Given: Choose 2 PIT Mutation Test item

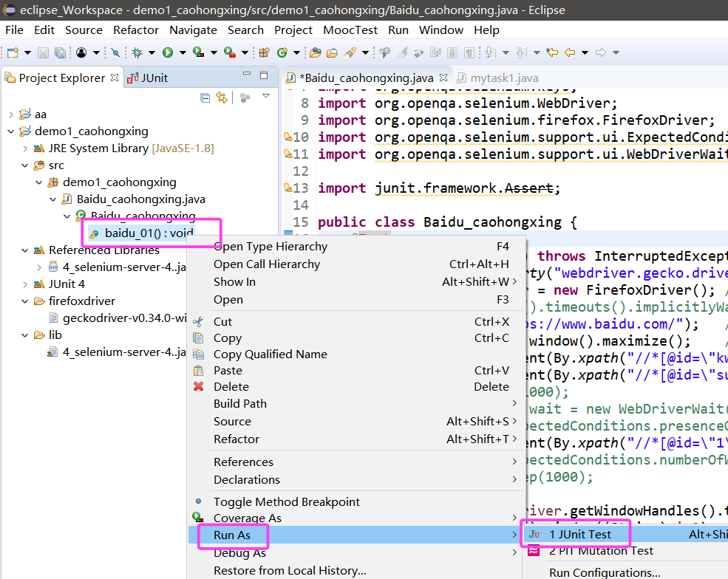Looking at the screenshot, I should [625, 551].
